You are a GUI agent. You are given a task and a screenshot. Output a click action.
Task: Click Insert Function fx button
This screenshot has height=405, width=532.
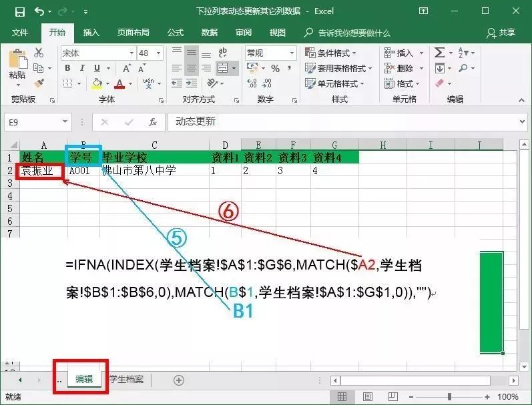tap(153, 122)
